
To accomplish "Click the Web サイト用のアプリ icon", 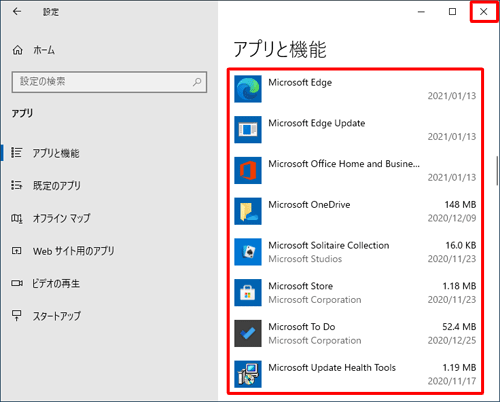I will pos(16,251).
